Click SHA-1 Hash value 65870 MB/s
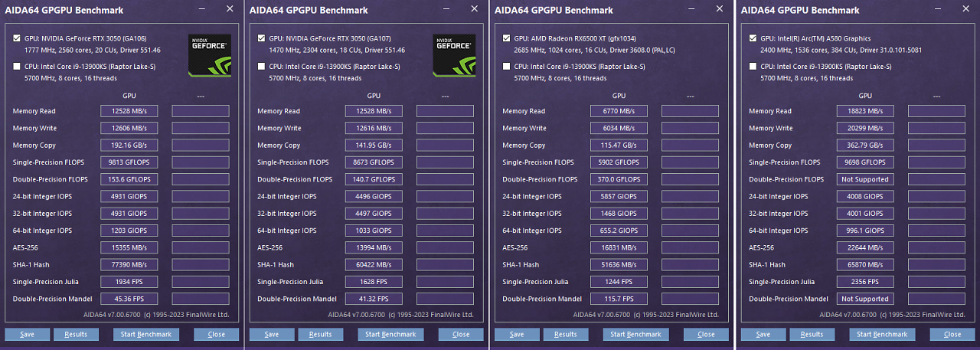This screenshot has width=980, height=350. (865, 265)
